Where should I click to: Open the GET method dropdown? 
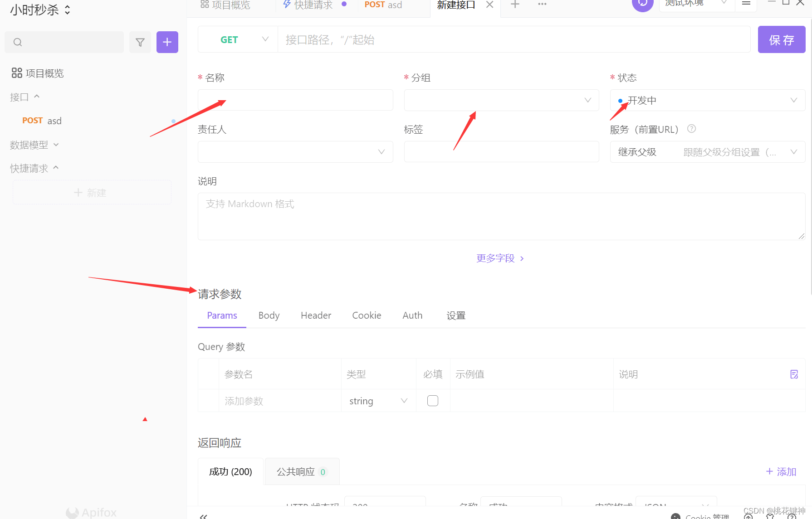(x=238, y=39)
